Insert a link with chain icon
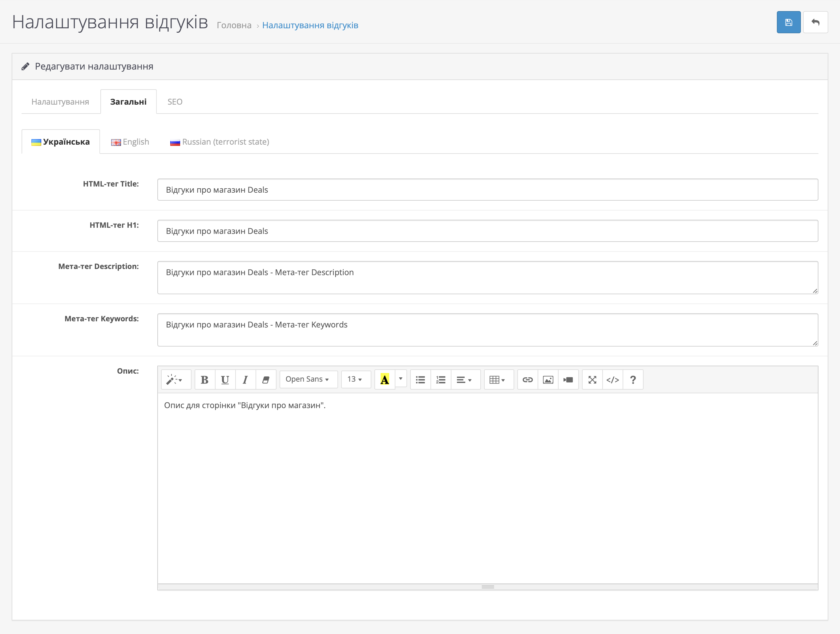The image size is (840, 634). tap(527, 380)
